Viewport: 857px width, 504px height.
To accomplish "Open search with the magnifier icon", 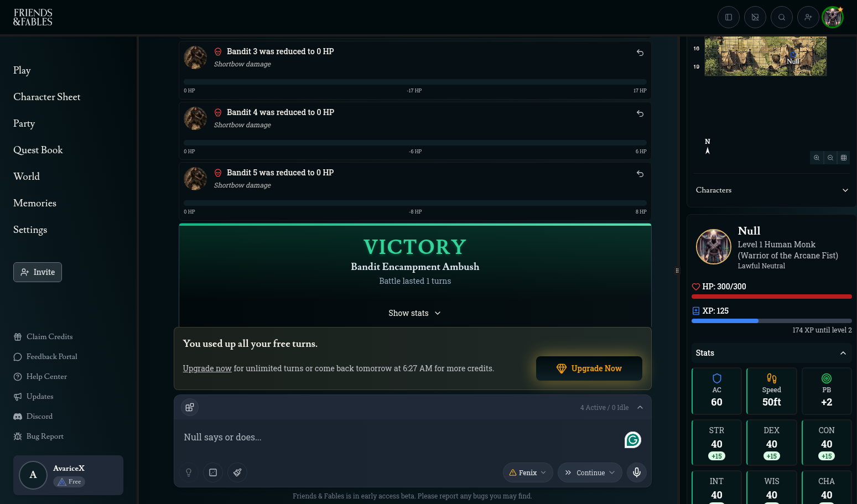I will pos(782,17).
